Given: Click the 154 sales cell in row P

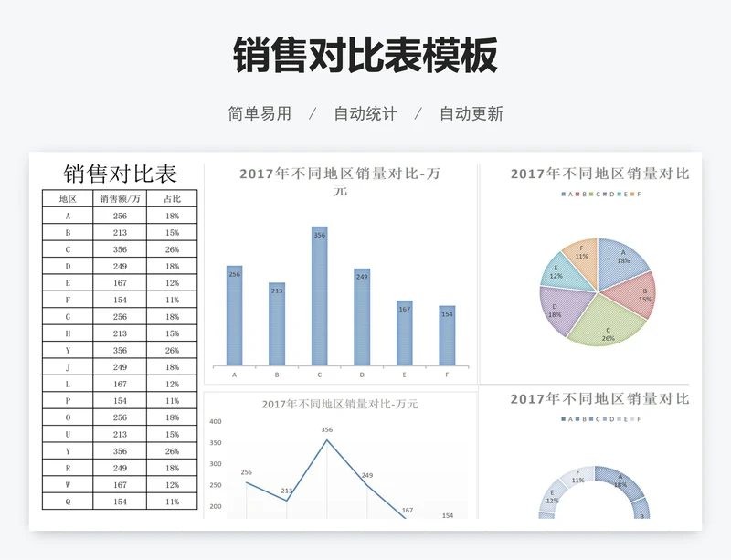Looking at the screenshot, I should pos(120,400).
